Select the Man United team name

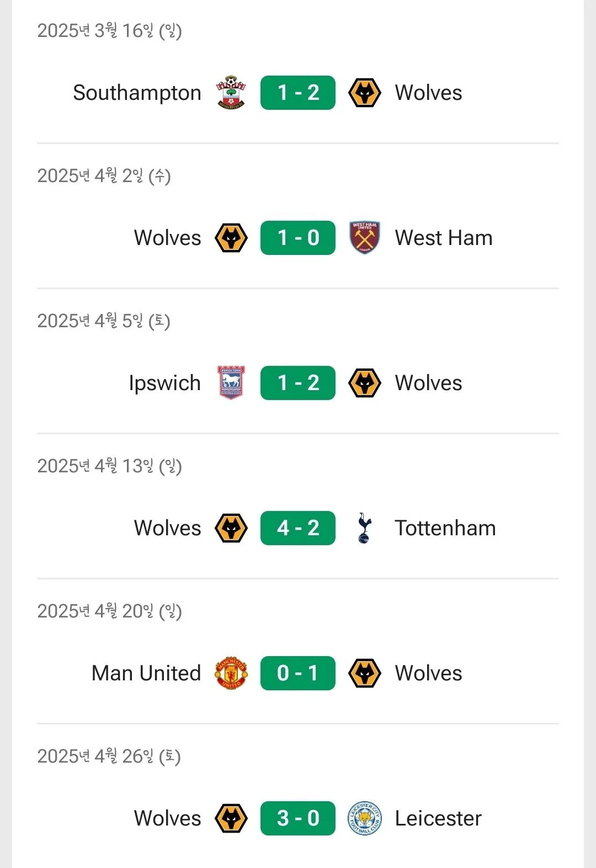[x=146, y=673]
